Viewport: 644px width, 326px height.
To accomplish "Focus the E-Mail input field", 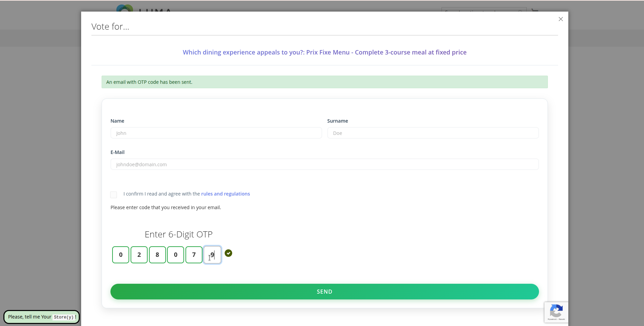I will click(324, 164).
